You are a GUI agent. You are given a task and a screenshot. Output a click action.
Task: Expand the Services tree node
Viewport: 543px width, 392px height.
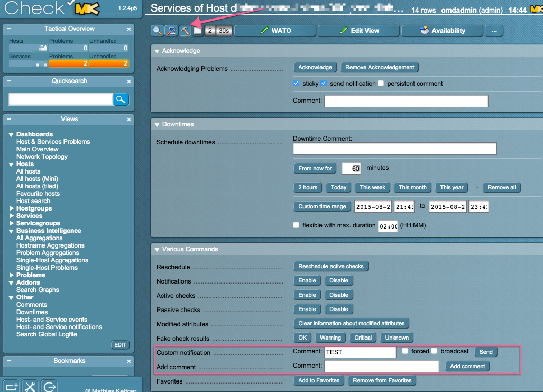click(x=12, y=216)
